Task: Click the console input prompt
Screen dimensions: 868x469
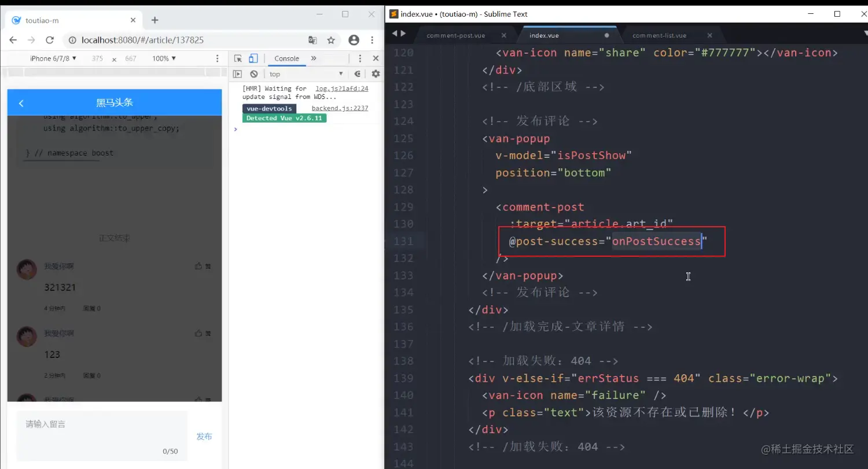Action: pos(307,130)
